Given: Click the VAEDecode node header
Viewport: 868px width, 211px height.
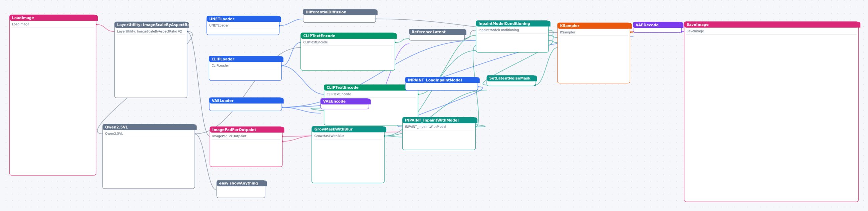Looking at the screenshot, I should click(x=658, y=25).
